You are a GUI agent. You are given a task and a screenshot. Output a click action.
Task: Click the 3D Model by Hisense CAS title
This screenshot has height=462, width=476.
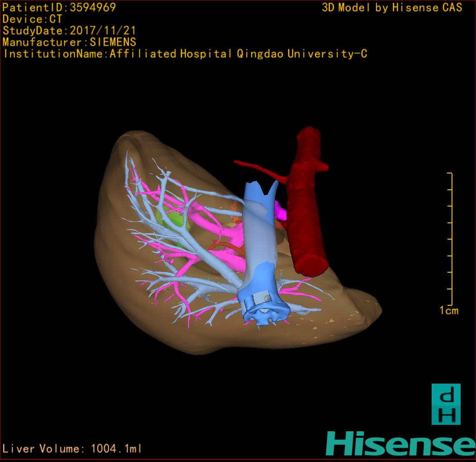tap(392, 7)
